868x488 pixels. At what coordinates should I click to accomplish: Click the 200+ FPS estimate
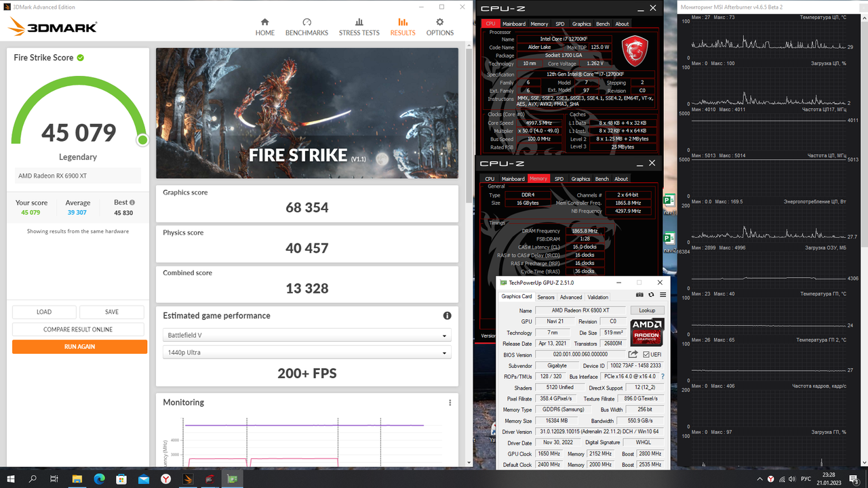(x=307, y=373)
